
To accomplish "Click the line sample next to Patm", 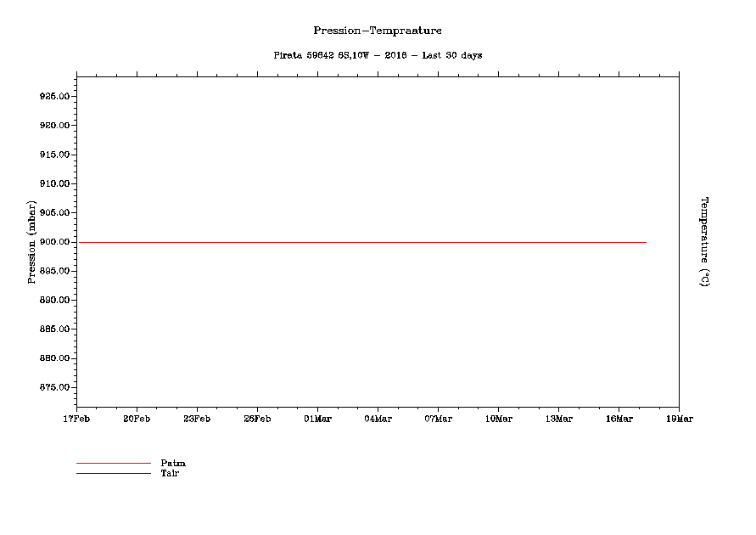I will (x=113, y=464).
